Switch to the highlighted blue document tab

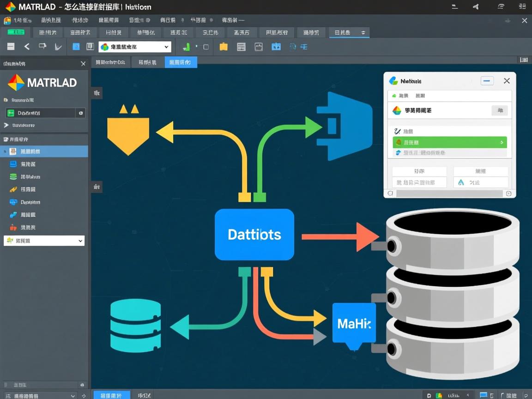pyautogui.click(x=181, y=62)
